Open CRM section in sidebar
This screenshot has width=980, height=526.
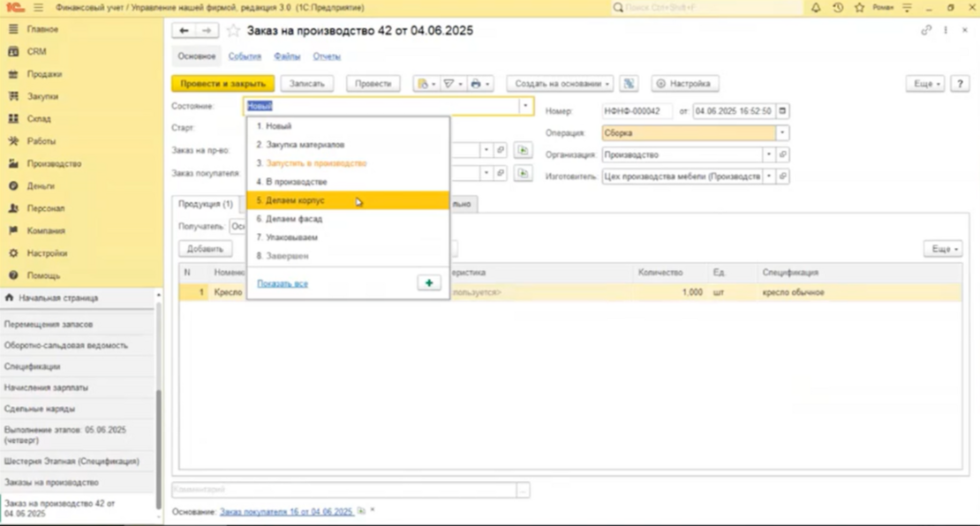click(x=36, y=52)
